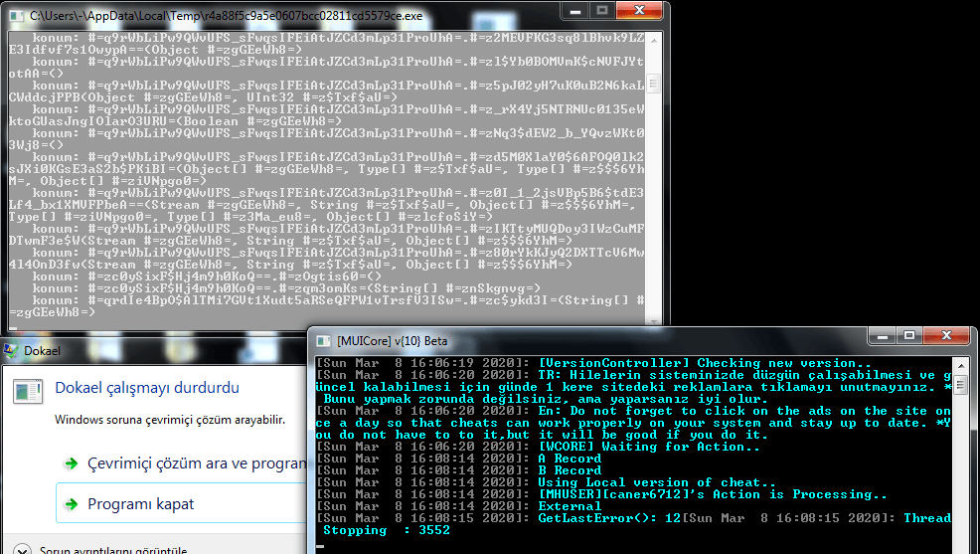Select the Programı kapat option
This screenshot has width=980, height=554.
coord(181,502)
